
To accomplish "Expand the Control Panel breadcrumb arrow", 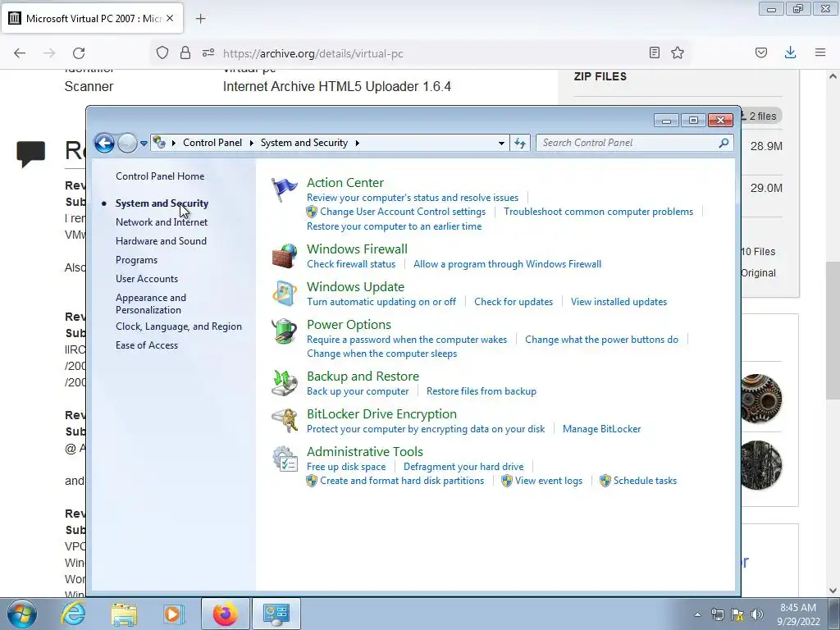I will tap(251, 143).
